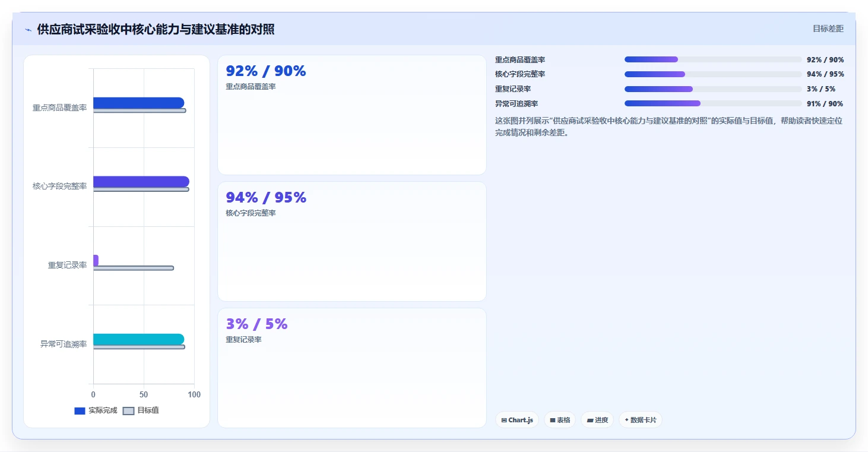Click the chart title 供应商试采验收中核心能力与建议基准的对照

(x=156, y=30)
